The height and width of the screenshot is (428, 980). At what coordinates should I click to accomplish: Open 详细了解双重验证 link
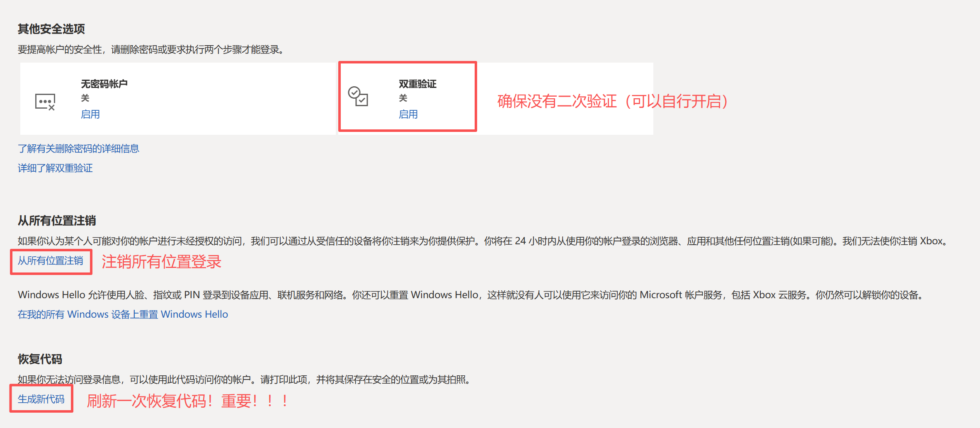point(55,168)
